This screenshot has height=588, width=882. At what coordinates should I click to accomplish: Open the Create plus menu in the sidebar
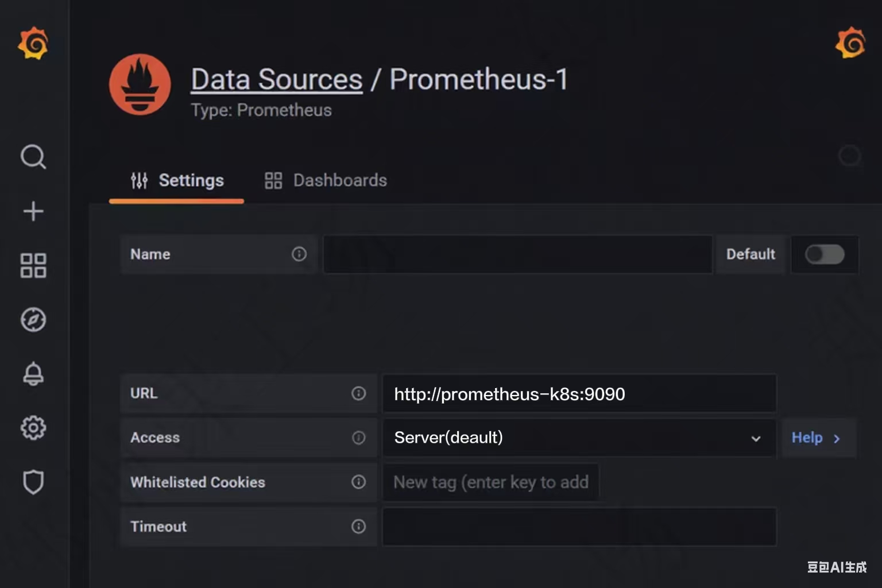(x=33, y=211)
